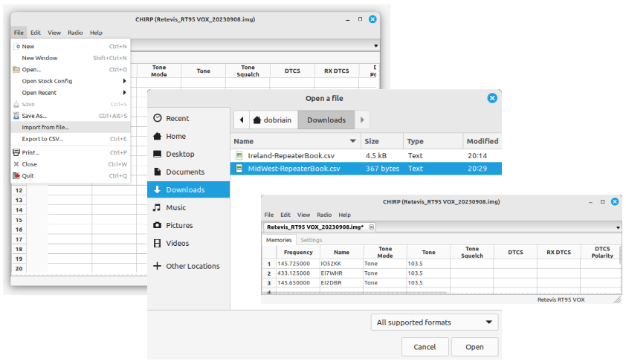The width and height of the screenshot is (626, 364).
Task: Open Radio menu in front CHIRP window
Action: point(324,215)
